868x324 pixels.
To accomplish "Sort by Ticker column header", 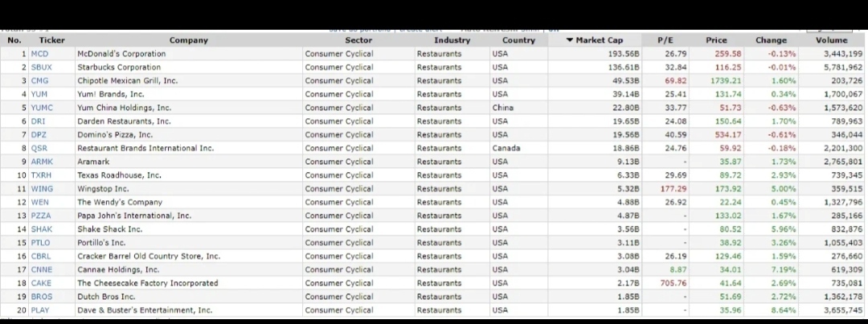I will click(x=51, y=40).
